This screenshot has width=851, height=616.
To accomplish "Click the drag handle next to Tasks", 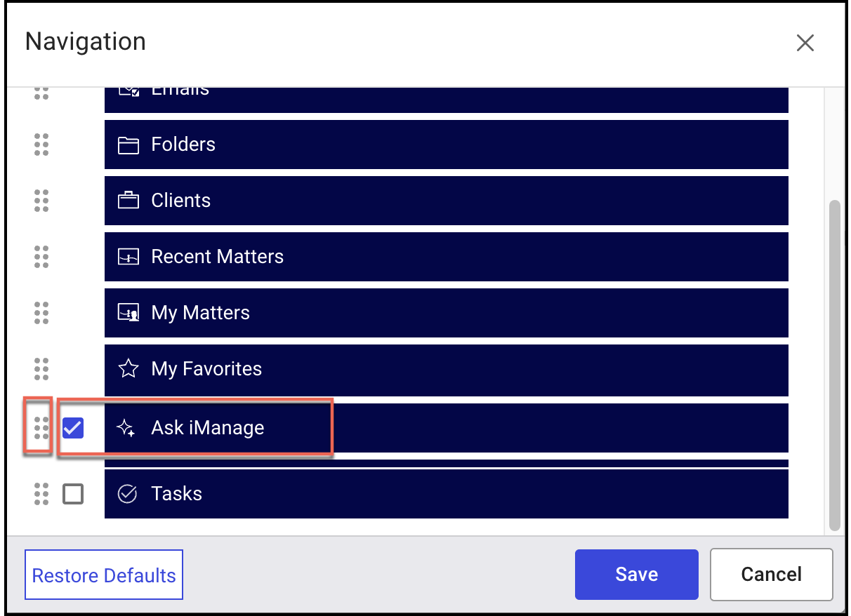I will coord(41,493).
